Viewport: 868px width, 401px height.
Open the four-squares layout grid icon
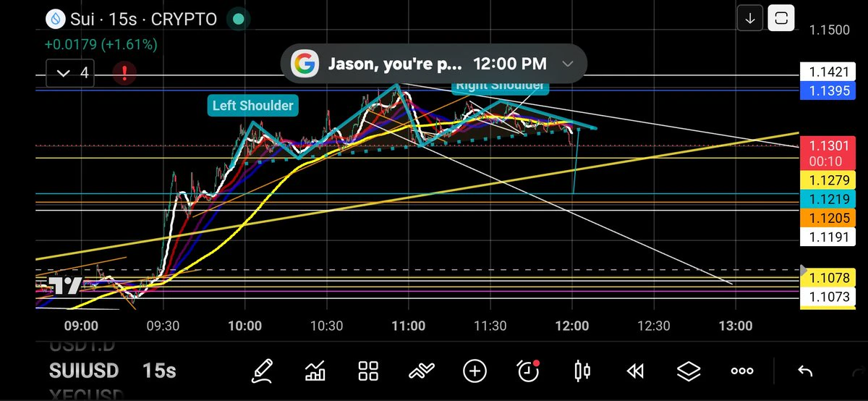(369, 371)
